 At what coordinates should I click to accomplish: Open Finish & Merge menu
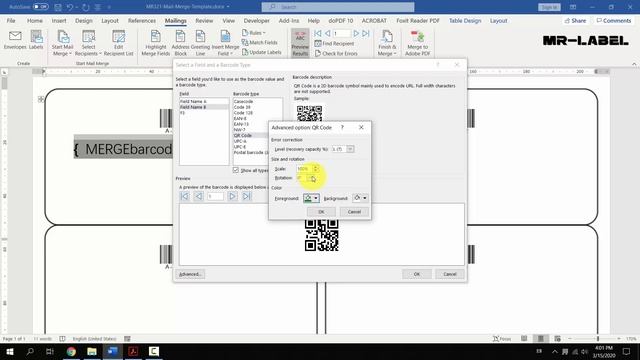[x=387, y=43]
